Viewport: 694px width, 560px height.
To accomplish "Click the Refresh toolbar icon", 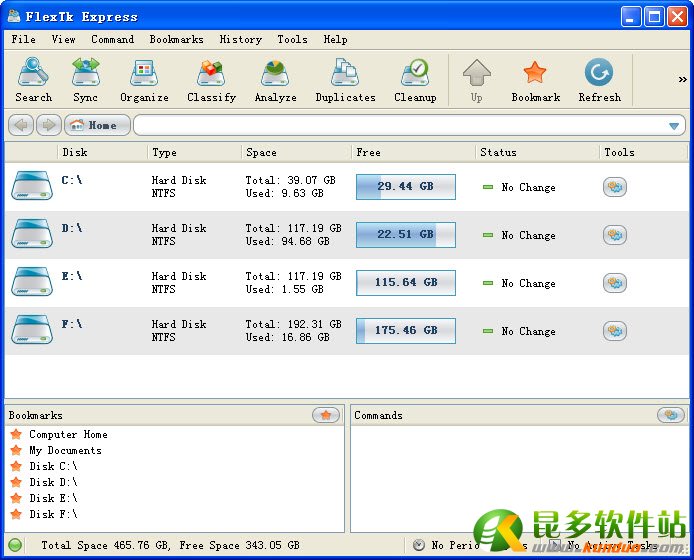I will 599,79.
